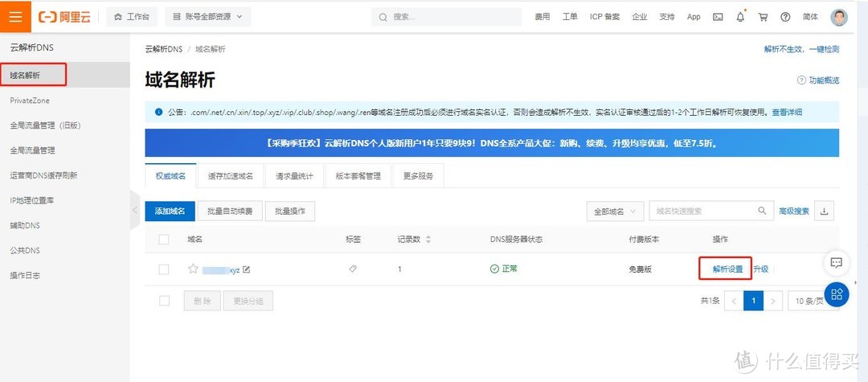Download the domain list export icon
868x382 pixels.
(x=825, y=211)
